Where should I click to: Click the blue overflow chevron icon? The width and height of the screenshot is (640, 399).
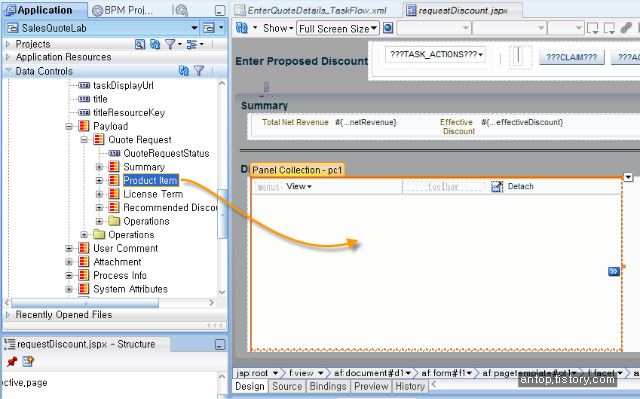point(613,271)
